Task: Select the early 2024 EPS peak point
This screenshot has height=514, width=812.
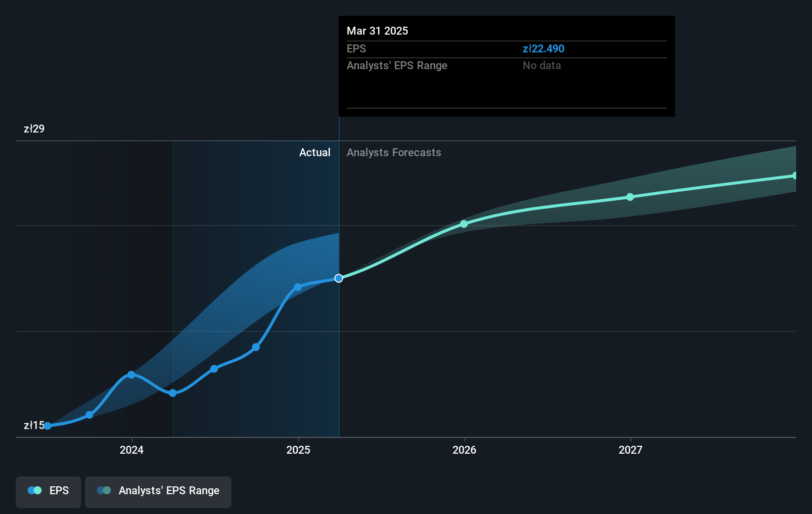Action: tap(131, 375)
